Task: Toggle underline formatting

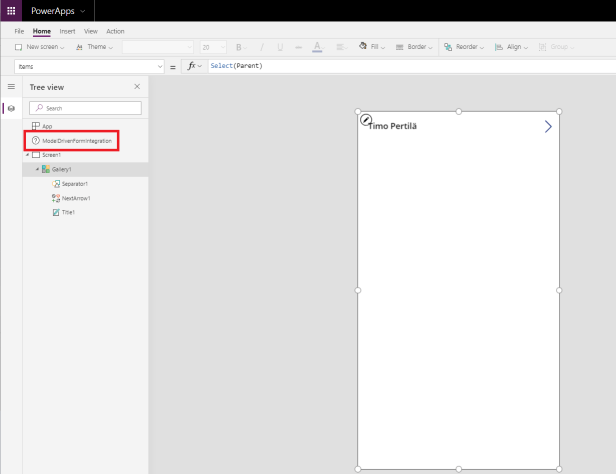Action: (280, 47)
